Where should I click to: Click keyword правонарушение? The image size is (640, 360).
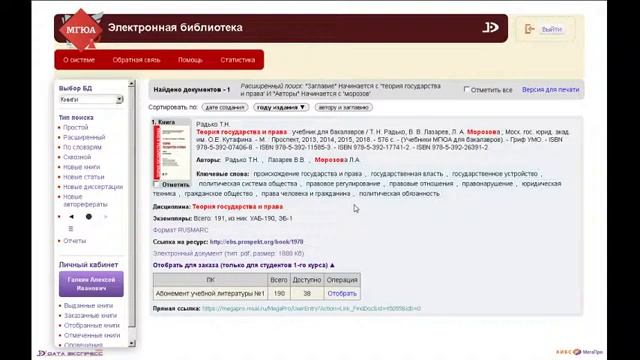487,184
